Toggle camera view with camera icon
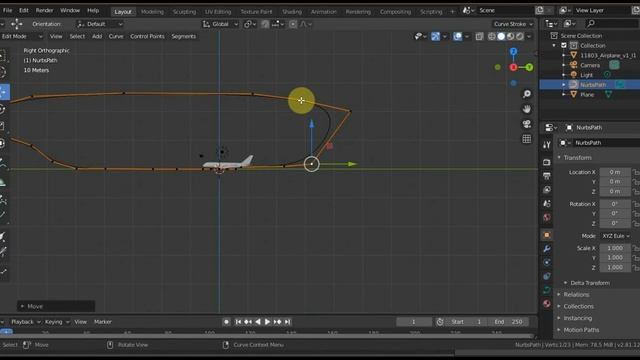 527,124
